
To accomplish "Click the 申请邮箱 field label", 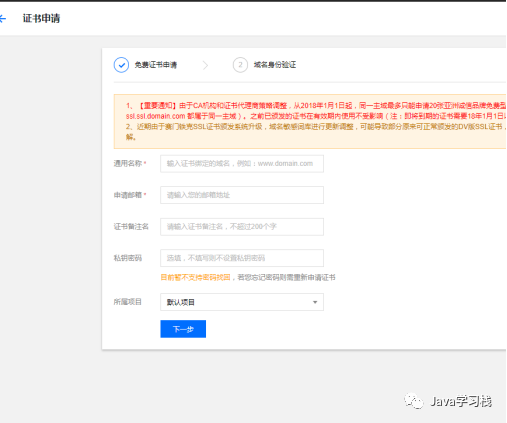I will [x=128, y=195].
